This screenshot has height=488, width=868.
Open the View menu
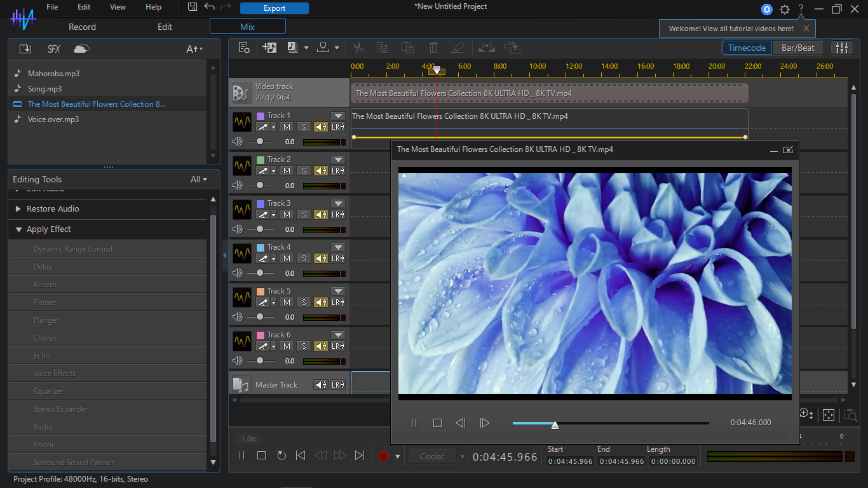tap(118, 7)
